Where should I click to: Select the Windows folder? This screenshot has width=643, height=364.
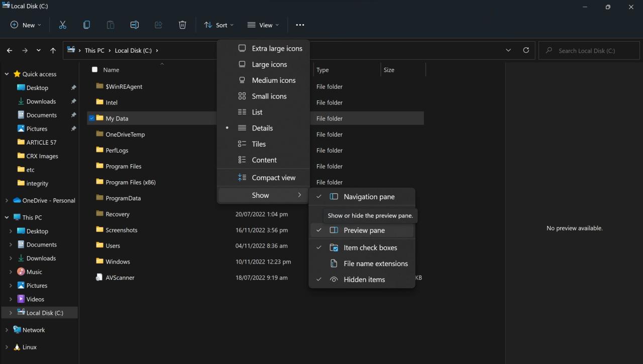[x=118, y=262]
